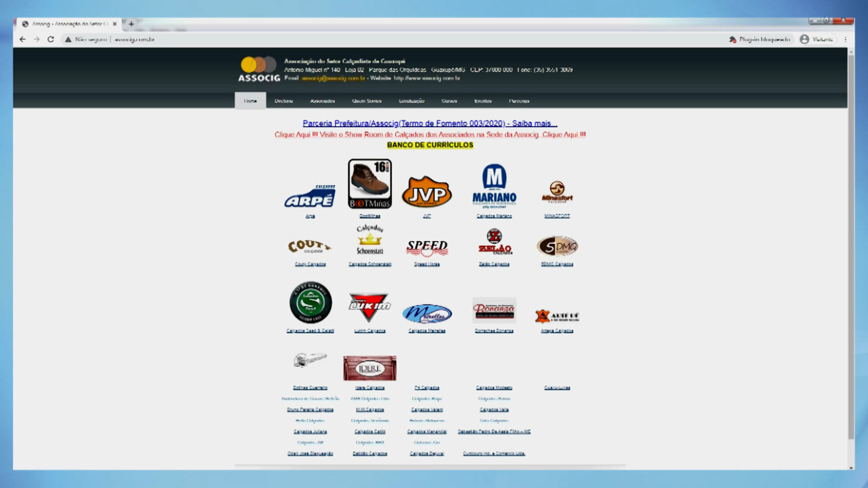Open the Lukim Calçados text link
The height and width of the screenshot is (488, 868).
(x=370, y=331)
